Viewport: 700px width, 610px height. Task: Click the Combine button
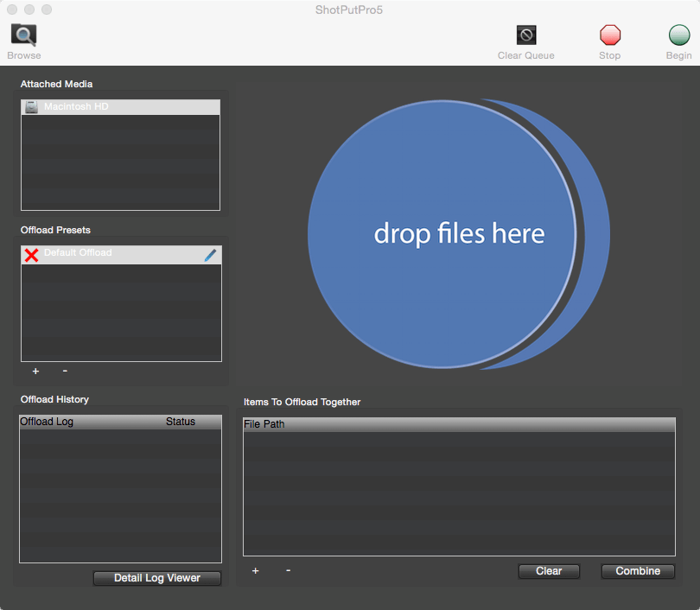point(638,571)
